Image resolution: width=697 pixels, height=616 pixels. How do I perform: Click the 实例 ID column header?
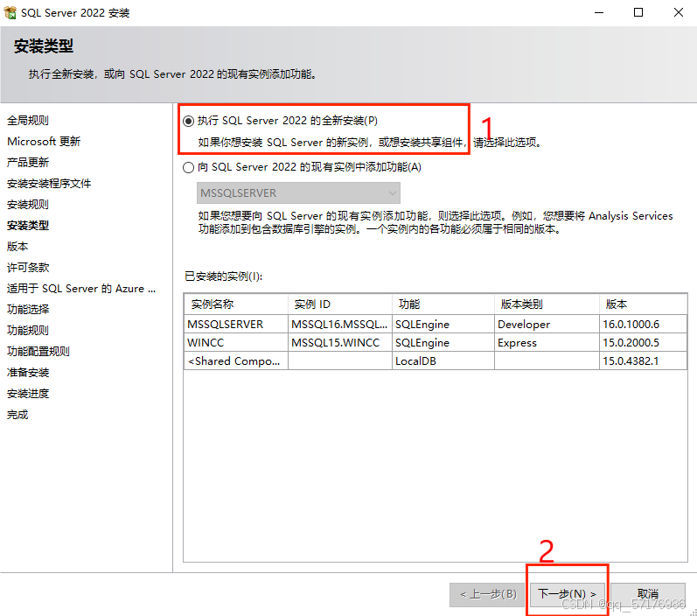point(340,304)
